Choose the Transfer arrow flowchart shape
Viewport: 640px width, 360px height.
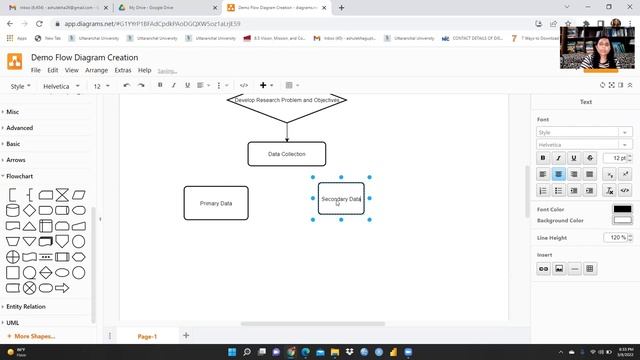tap(62, 288)
